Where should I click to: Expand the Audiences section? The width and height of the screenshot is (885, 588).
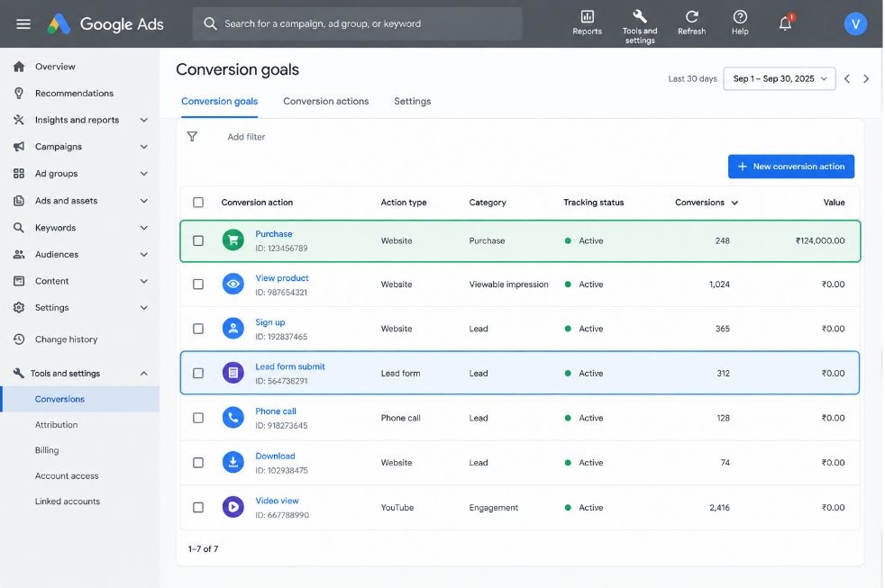click(x=144, y=254)
